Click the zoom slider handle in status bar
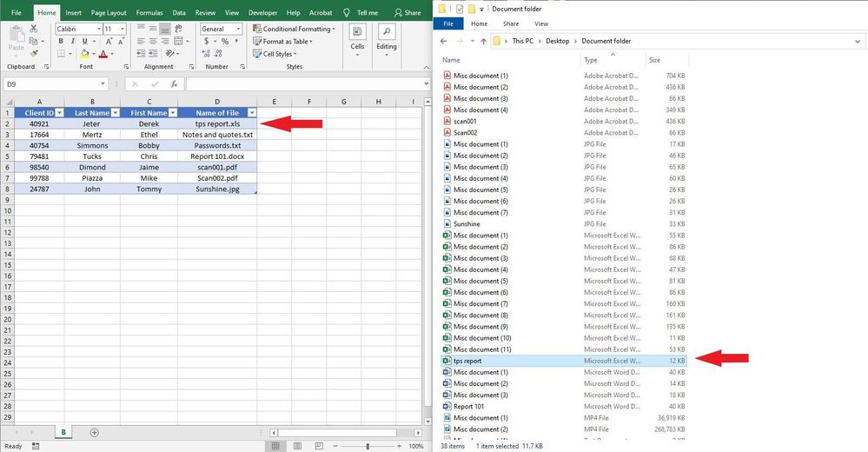 [x=368, y=446]
